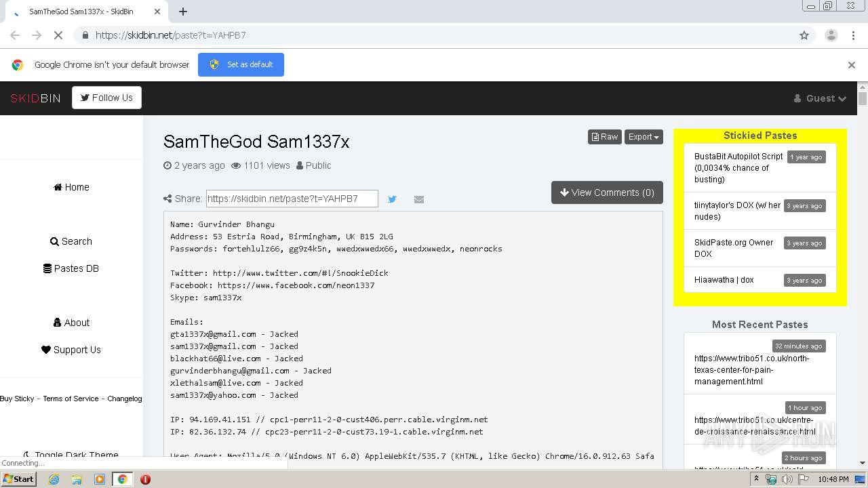Open north-texas-center-for-pain-management recent paste

point(751,370)
